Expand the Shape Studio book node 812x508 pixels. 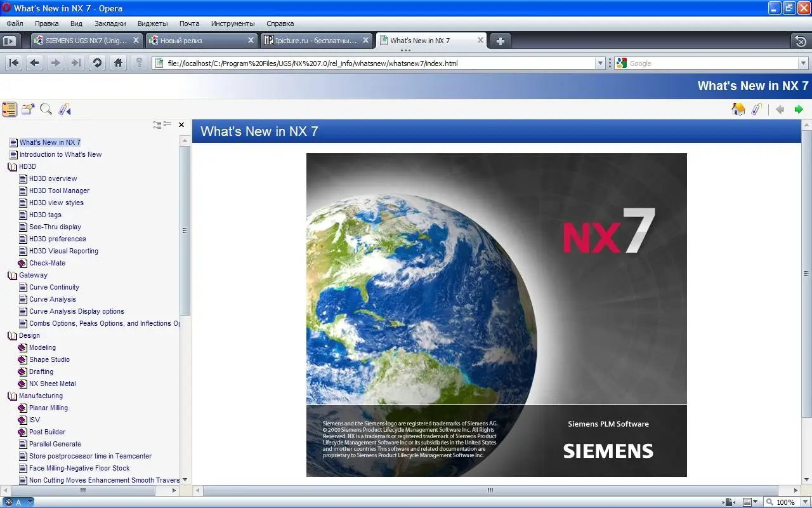point(23,360)
